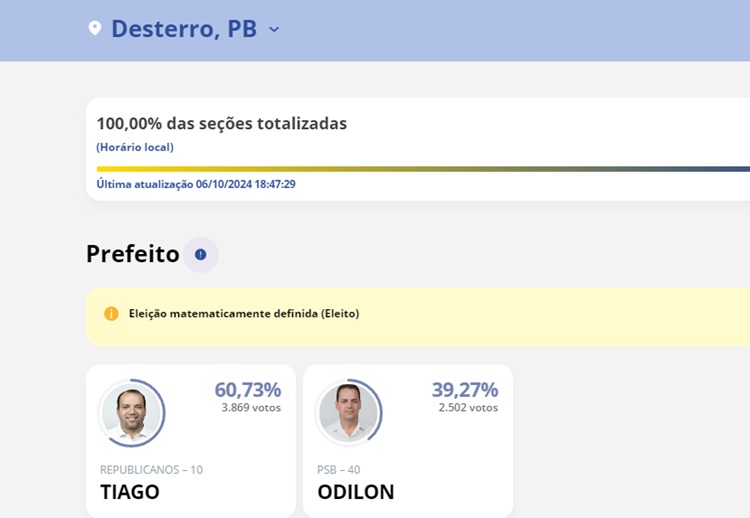Screen dimensions: 750x518
Task: Click the Última atualização timestamp
Action: pyautogui.click(x=196, y=184)
